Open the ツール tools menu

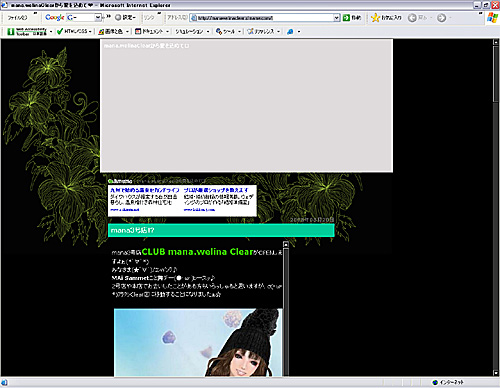pos(228,31)
